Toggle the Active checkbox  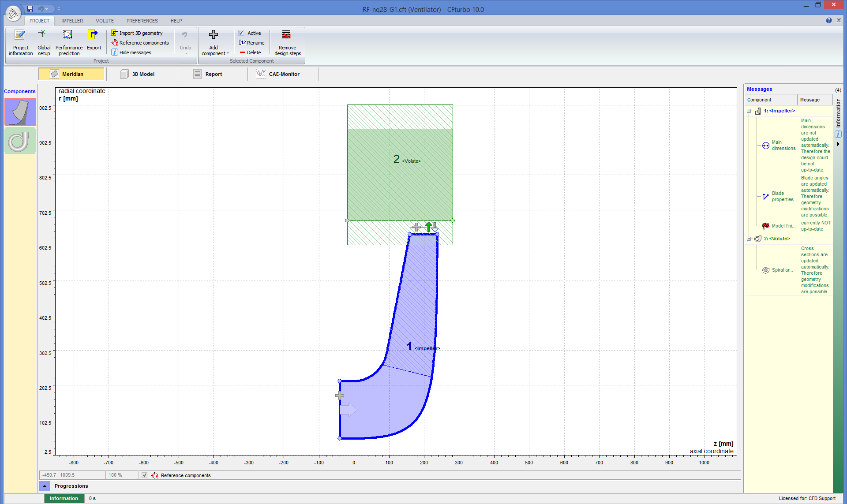click(241, 33)
